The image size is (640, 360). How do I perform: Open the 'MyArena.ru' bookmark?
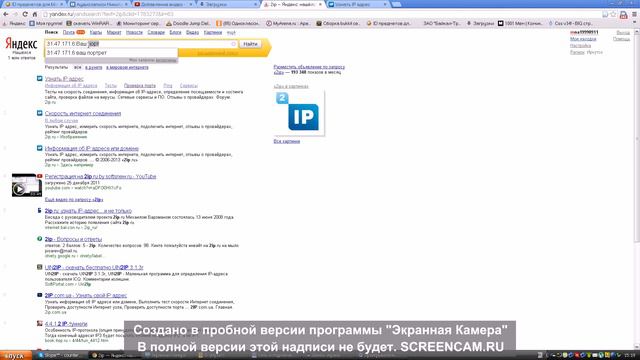(288, 24)
